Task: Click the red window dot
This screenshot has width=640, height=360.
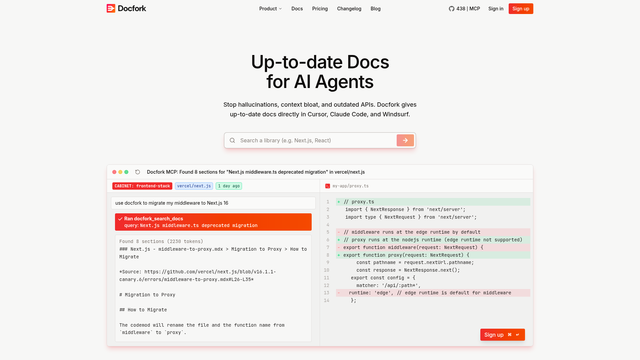Action: tap(114, 172)
